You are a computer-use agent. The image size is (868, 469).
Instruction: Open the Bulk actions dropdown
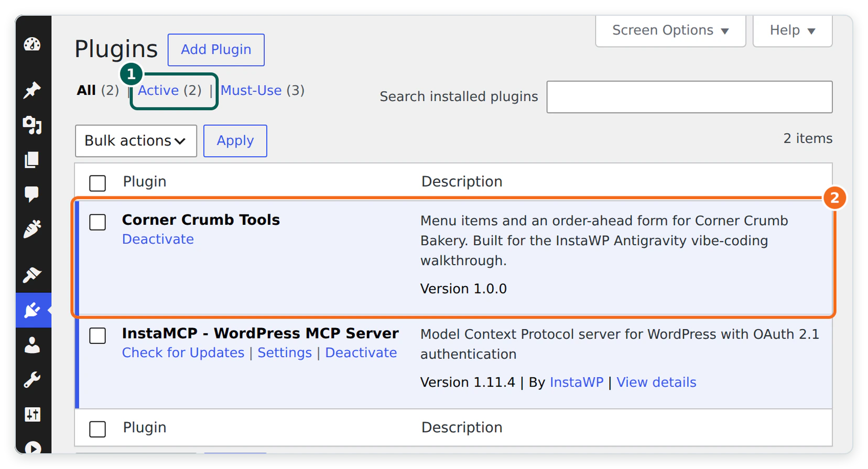(x=136, y=141)
